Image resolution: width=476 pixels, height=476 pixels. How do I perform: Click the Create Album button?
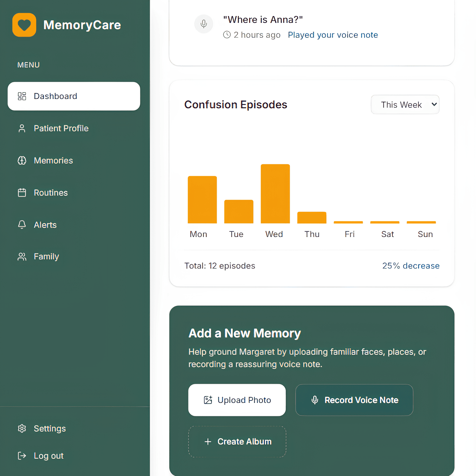[237, 442]
